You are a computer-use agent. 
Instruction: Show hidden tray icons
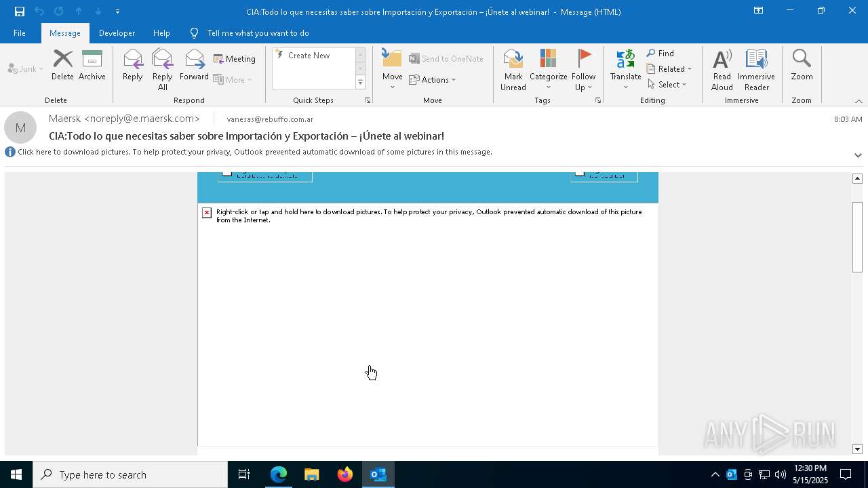click(715, 474)
